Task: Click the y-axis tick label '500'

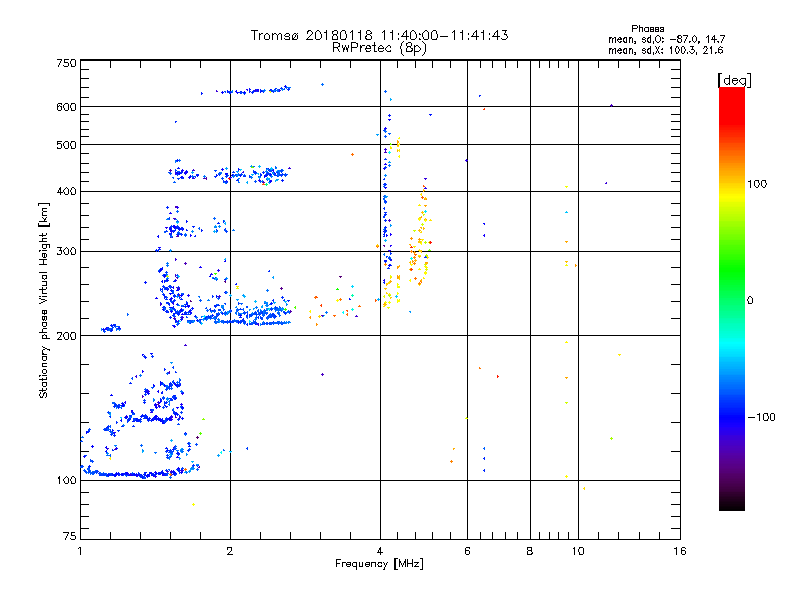Action: 67,145
